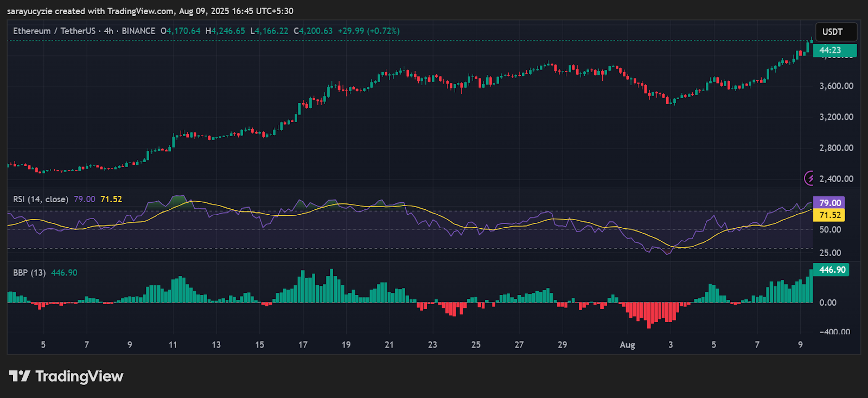Click the green 446.90 BBP scale label
This screenshot has height=398, width=868.
(x=832, y=269)
